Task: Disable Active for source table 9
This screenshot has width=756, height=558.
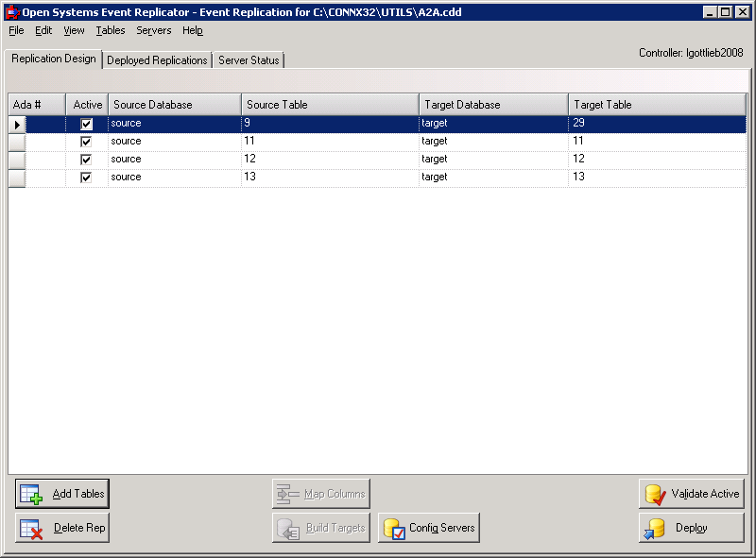Action: [85, 123]
